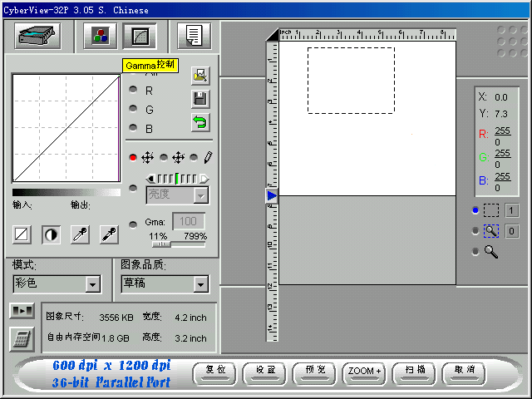Open the 模式 mode dropdown showing 彩色
Viewport: 532px width, 399px height.
coord(57,284)
